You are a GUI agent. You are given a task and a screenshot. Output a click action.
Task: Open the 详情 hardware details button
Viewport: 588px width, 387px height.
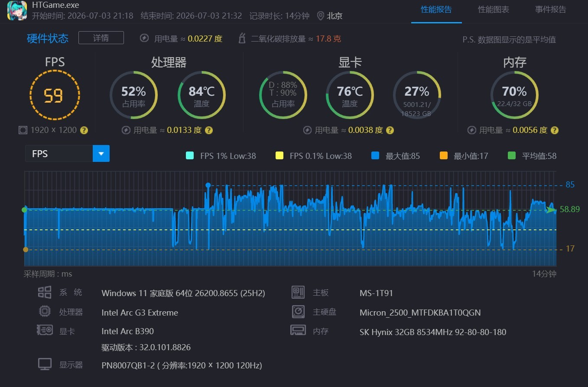101,38
